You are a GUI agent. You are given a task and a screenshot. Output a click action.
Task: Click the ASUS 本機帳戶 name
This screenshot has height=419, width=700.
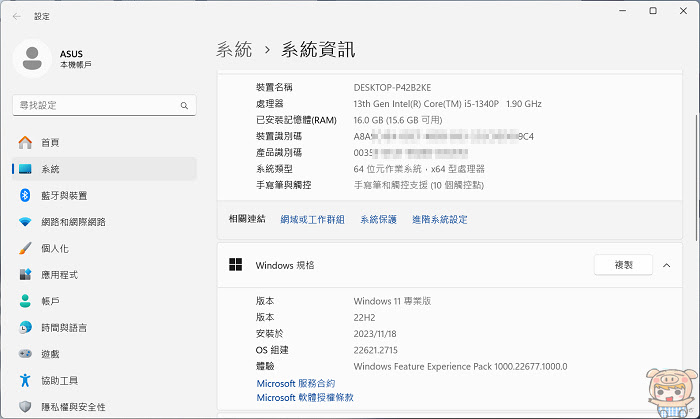click(x=75, y=59)
